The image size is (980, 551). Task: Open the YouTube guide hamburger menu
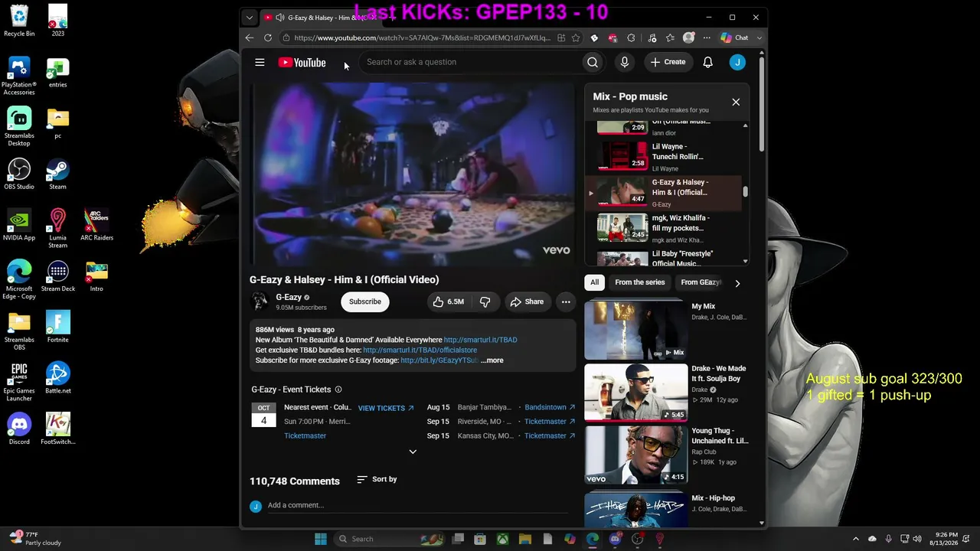(x=260, y=62)
